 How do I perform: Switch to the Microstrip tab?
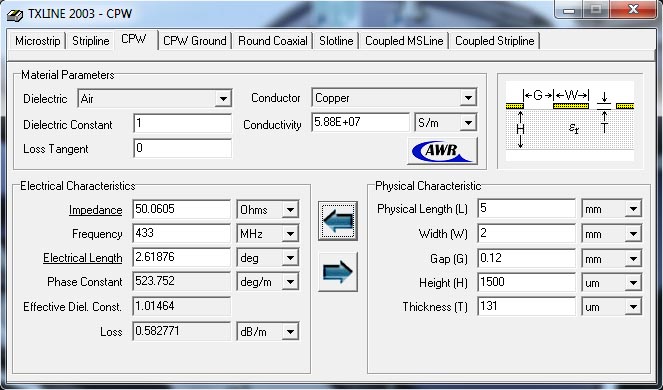[38, 41]
